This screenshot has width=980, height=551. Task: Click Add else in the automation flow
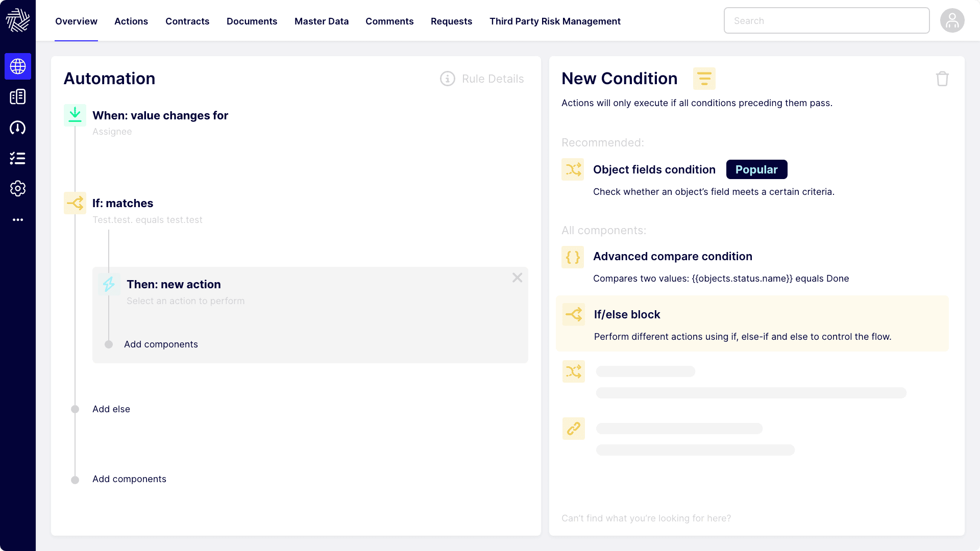pos(111,409)
